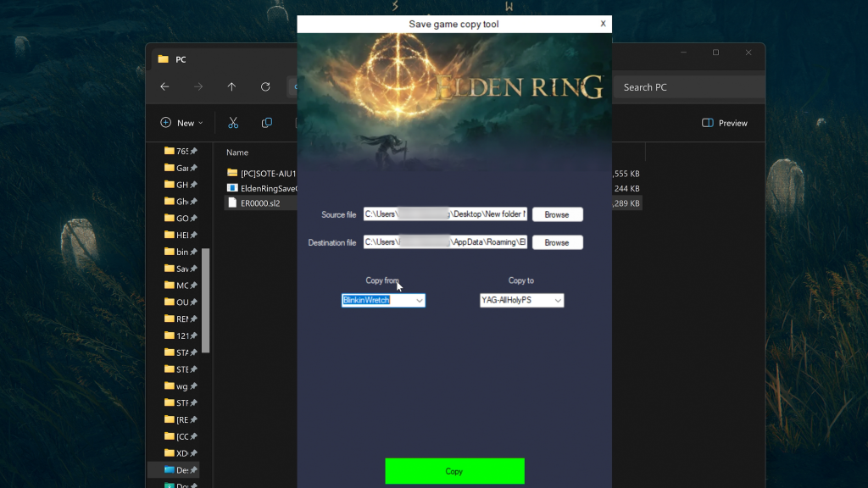The image size is (868, 488).
Task: Open the Copy from character dropdown
Action: click(419, 301)
